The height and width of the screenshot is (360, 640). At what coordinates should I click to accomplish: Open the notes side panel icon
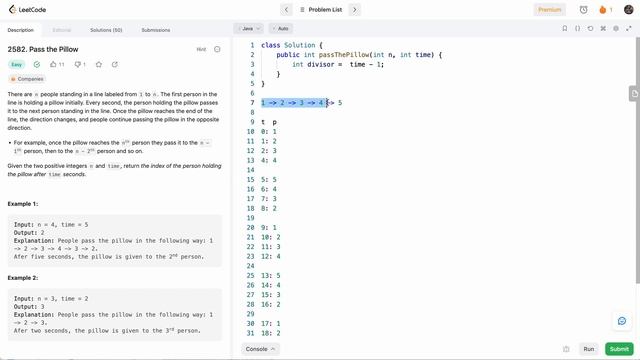tap(634, 94)
